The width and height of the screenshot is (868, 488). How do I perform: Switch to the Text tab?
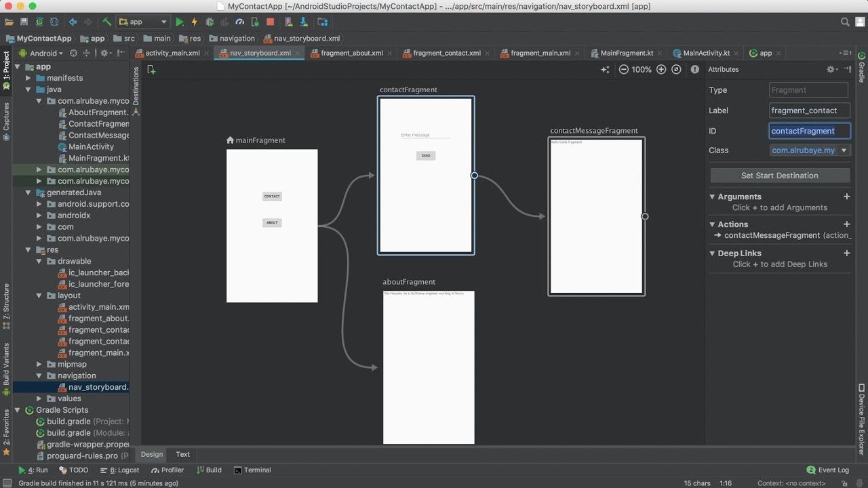click(x=183, y=454)
